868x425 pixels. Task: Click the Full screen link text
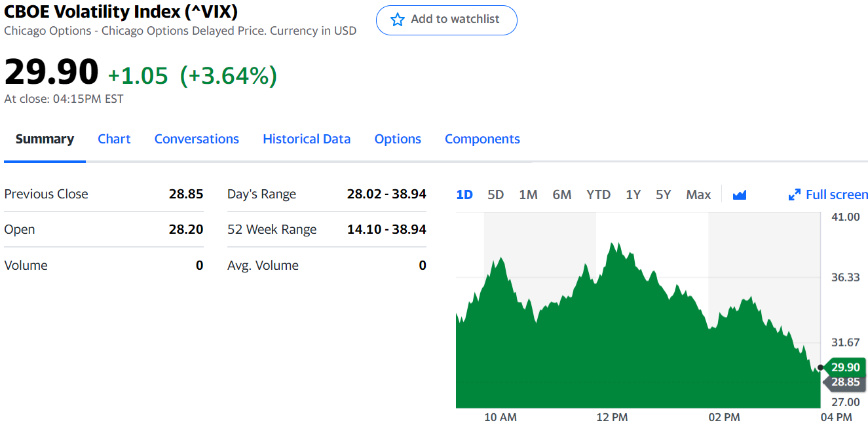837,194
